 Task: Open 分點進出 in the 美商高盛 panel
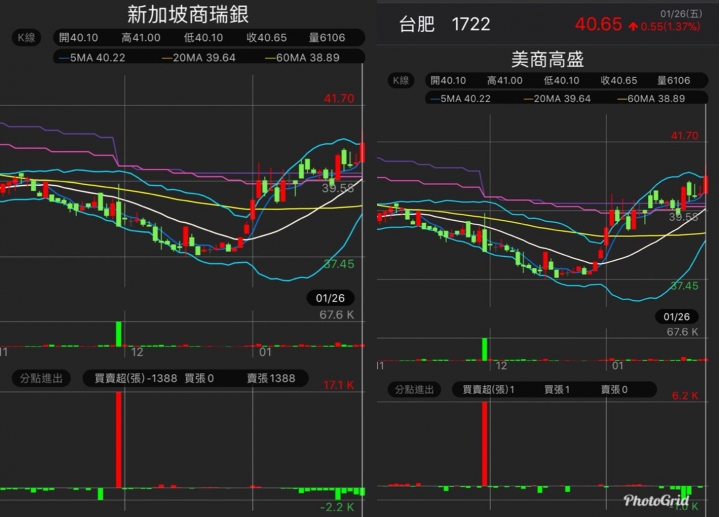pos(414,390)
